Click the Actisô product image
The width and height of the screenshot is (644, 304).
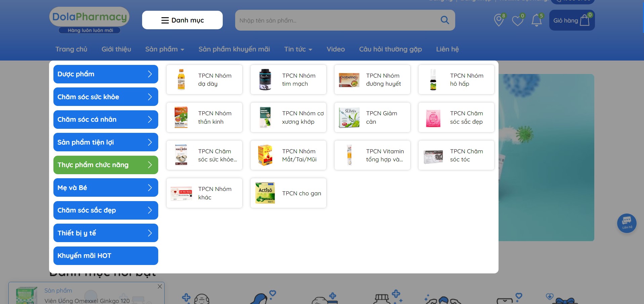(x=265, y=193)
